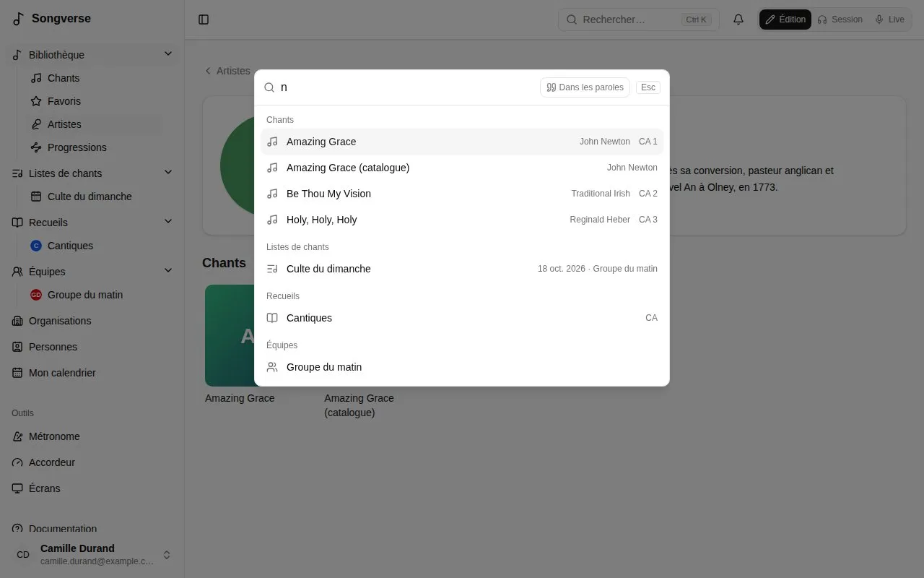The image size is (924, 578).
Task: Click the Culte du dimanche calendar icon in sidebar
Action: tap(36, 197)
